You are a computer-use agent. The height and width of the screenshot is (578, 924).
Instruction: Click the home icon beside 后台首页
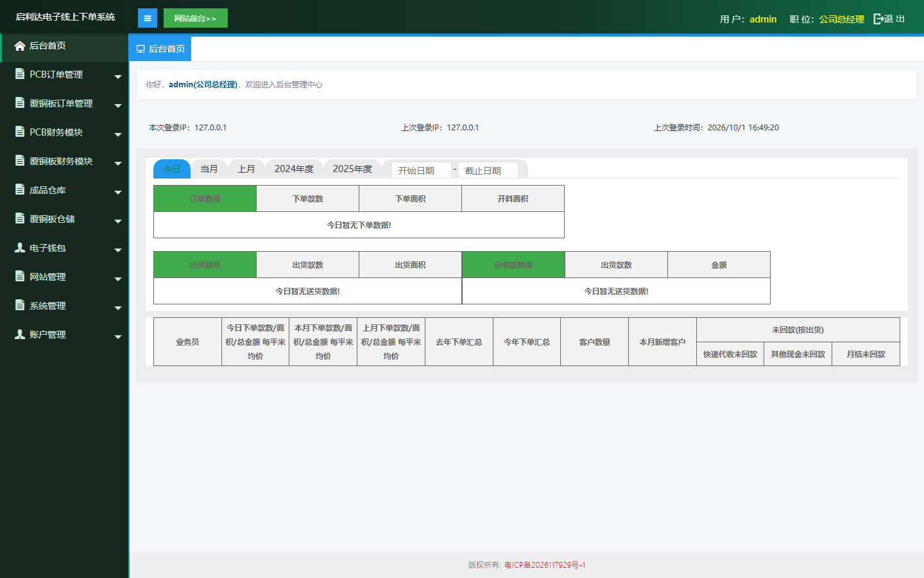tap(20, 46)
